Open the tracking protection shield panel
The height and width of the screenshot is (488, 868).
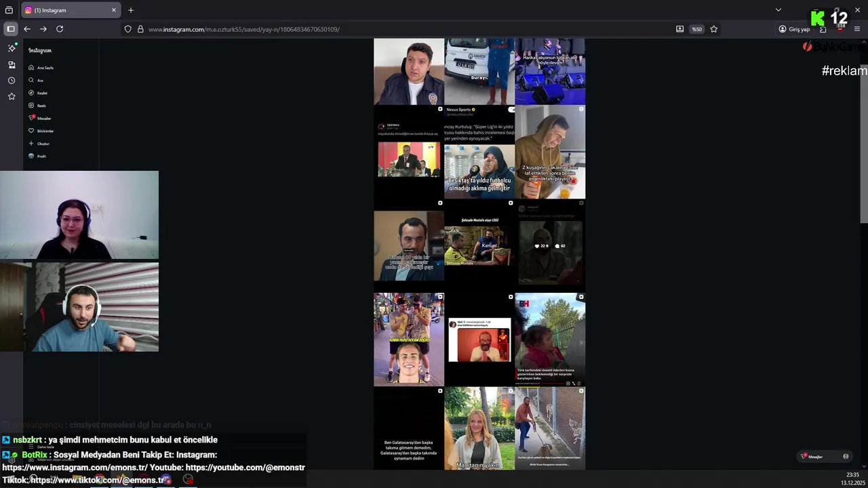point(127,29)
